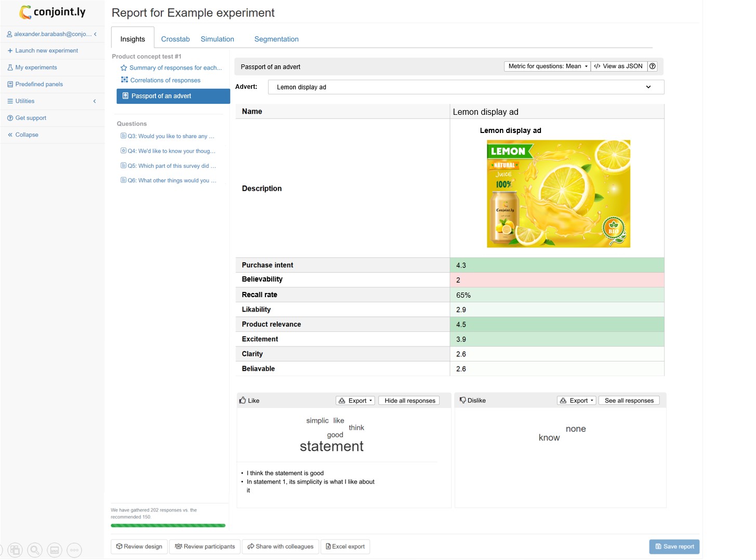
Task: Click the grid icon for Correlations of responses
Action: [x=124, y=80]
